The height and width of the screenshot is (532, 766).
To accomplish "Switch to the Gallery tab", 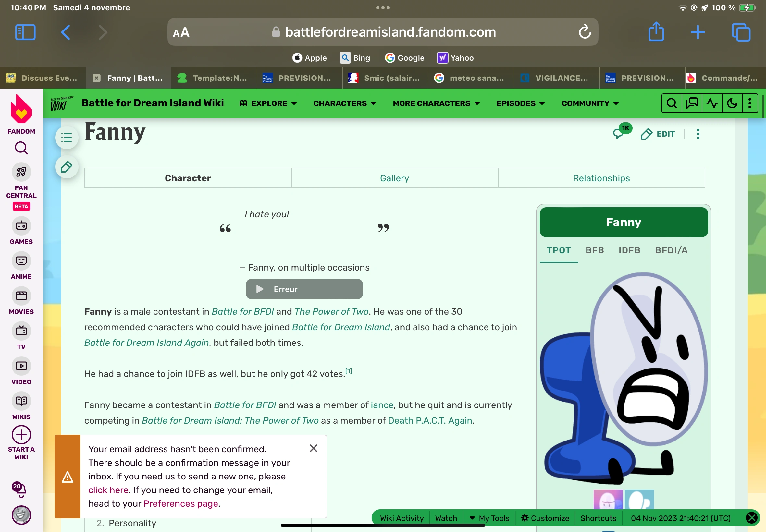I will point(394,178).
